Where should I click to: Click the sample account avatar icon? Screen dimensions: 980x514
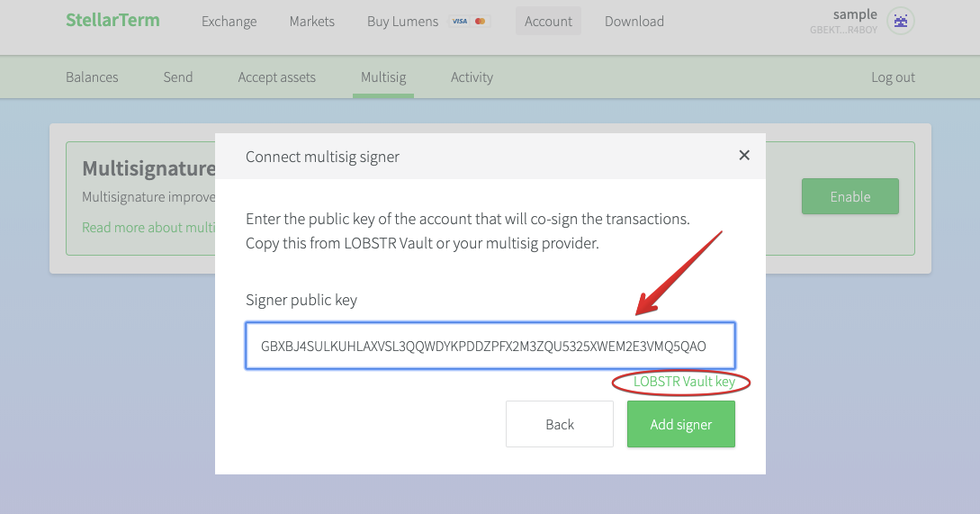[x=901, y=22]
